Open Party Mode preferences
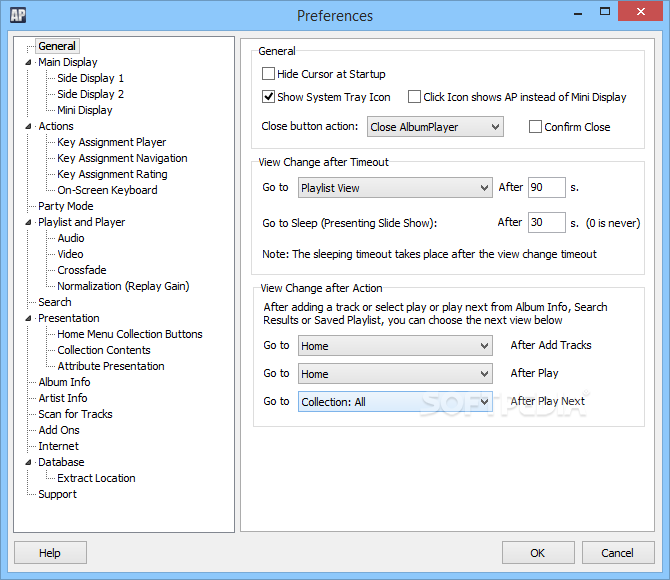The height and width of the screenshot is (580, 670). (66, 206)
